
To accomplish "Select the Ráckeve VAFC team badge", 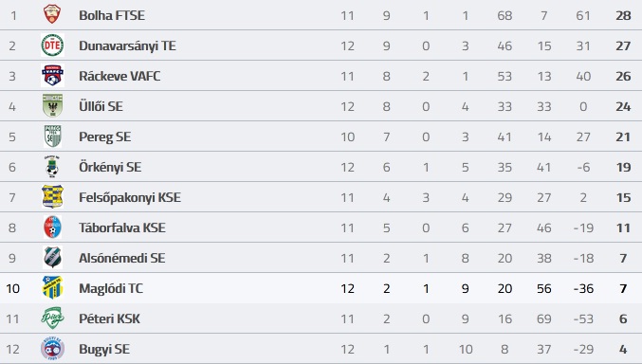I will pyautogui.click(x=52, y=75).
